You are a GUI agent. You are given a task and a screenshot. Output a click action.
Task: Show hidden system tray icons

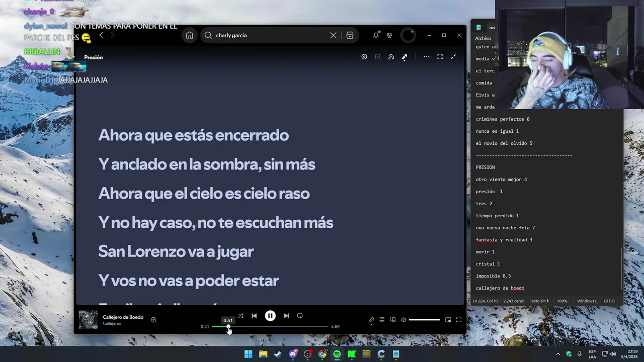click(557, 354)
